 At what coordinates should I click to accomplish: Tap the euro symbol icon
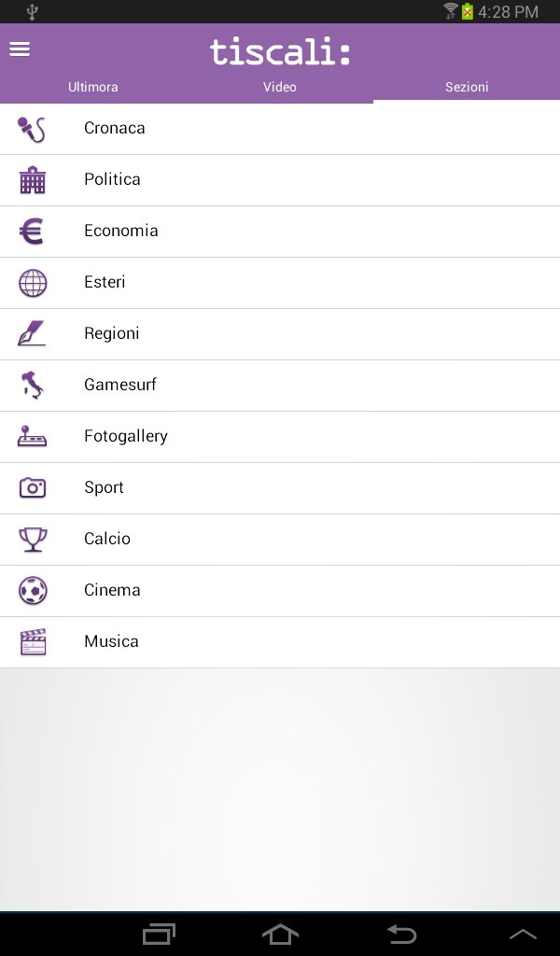click(32, 232)
